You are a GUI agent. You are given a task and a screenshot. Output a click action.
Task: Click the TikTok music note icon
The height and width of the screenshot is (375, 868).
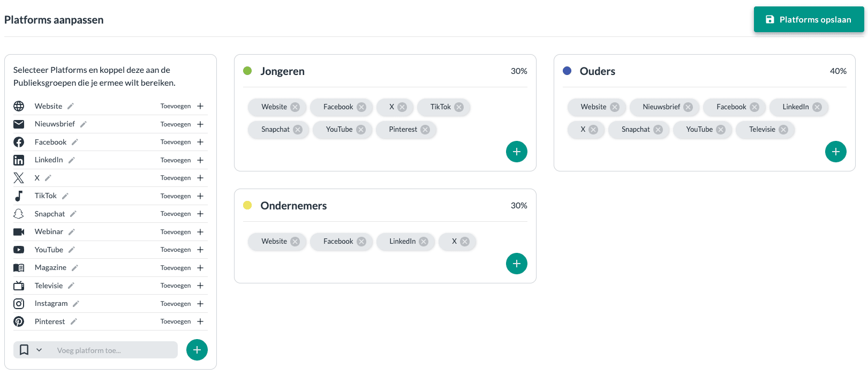coord(19,196)
